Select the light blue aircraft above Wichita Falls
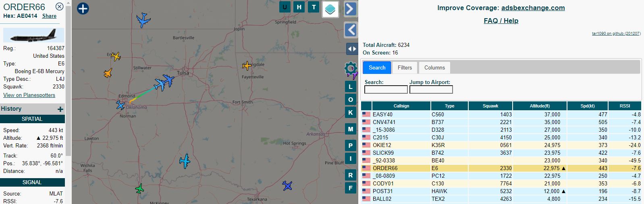The width and height of the screenshot is (644, 204). coord(185,161)
